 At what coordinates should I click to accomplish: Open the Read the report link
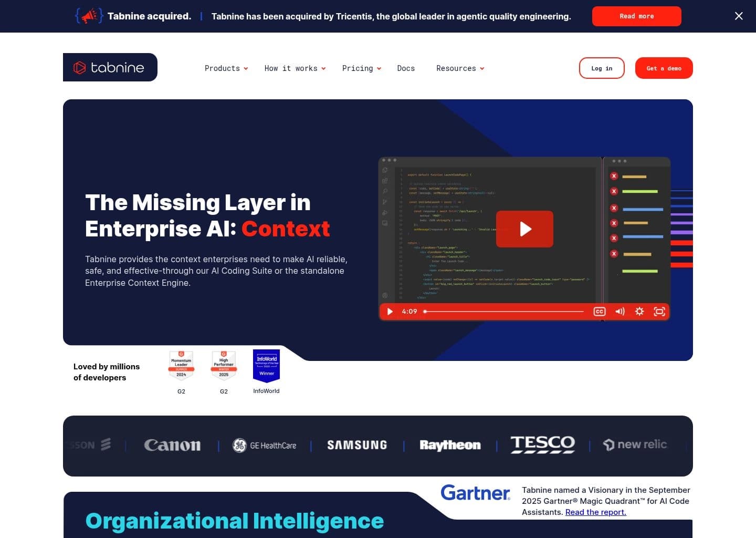tap(596, 512)
